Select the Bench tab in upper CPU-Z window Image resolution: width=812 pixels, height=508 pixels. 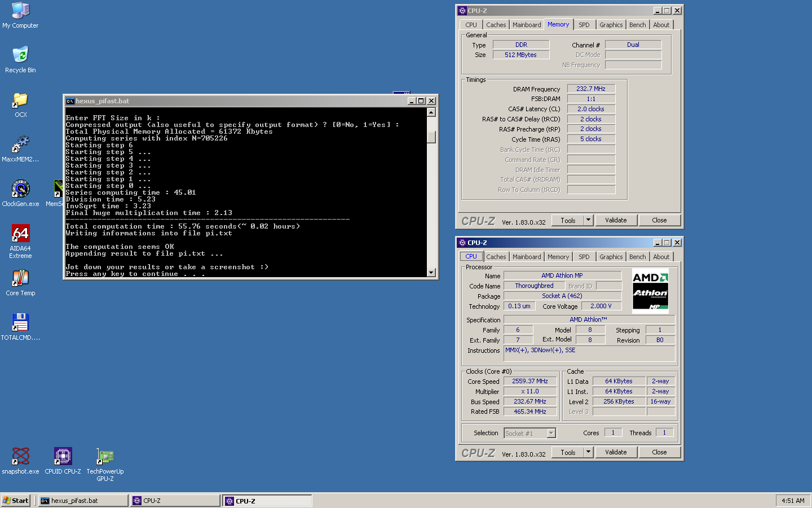638,25
